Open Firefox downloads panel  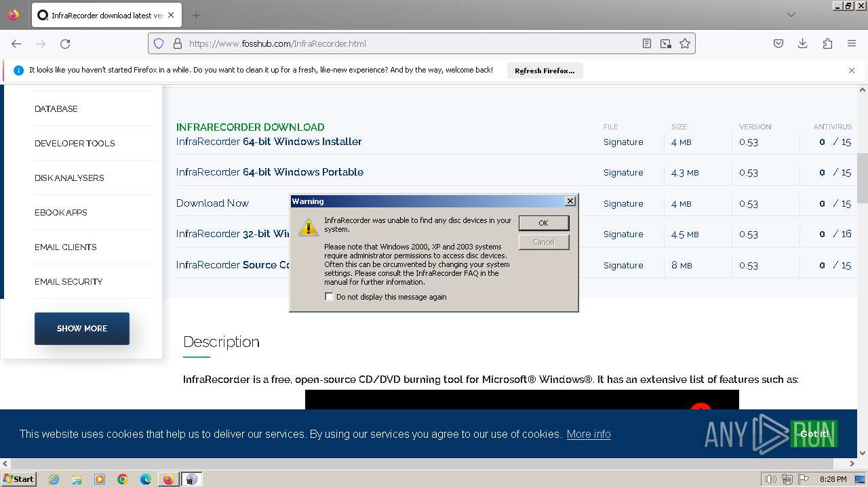click(803, 43)
